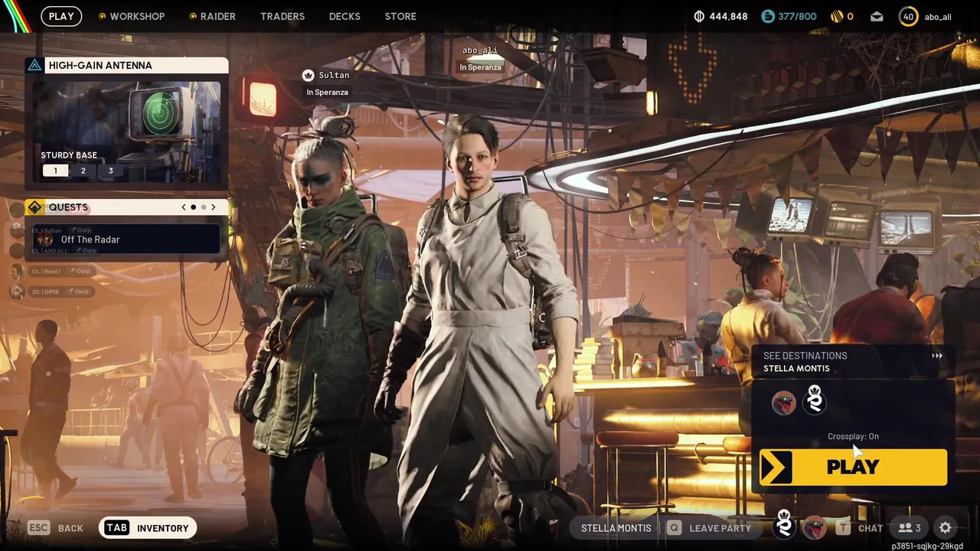This screenshot has width=980, height=551.
Task: Open the PLAY tab in top navigation
Action: (61, 16)
